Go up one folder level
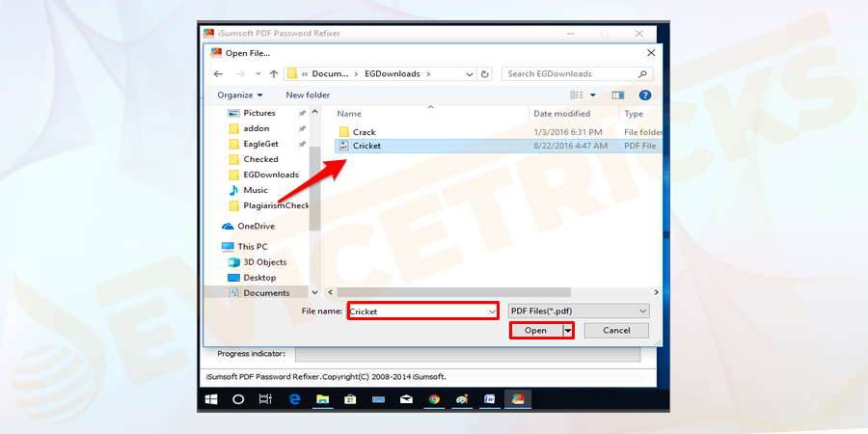 point(274,73)
